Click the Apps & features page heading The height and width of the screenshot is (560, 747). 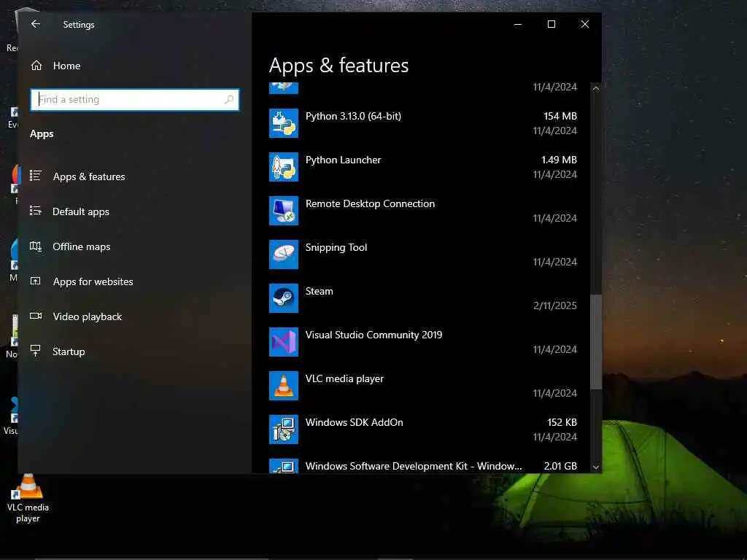pyautogui.click(x=338, y=65)
